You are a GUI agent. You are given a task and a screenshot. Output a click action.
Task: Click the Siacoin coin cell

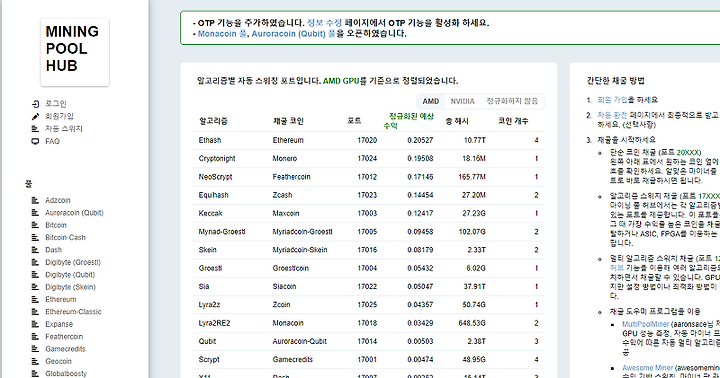coord(284,287)
